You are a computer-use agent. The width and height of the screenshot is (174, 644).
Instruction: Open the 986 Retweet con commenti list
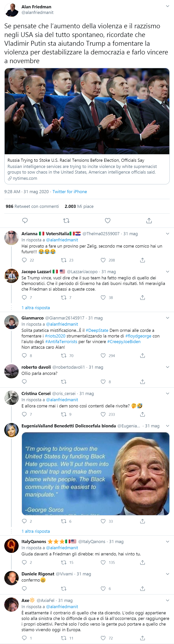point(32,206)
